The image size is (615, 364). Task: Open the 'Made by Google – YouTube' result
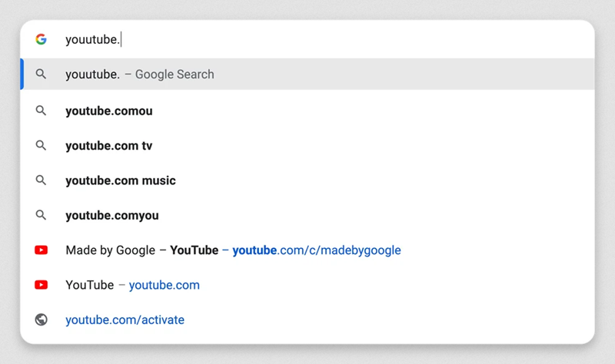142,250
